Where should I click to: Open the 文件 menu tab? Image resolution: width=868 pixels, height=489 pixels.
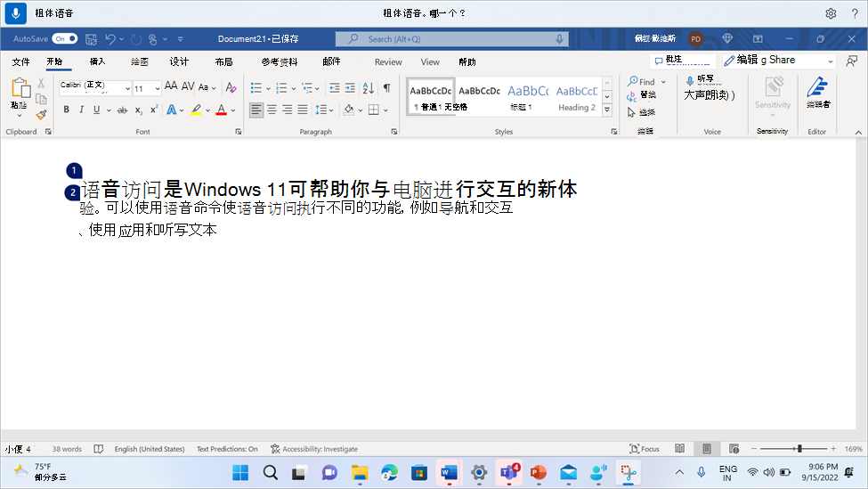(20, 62)
